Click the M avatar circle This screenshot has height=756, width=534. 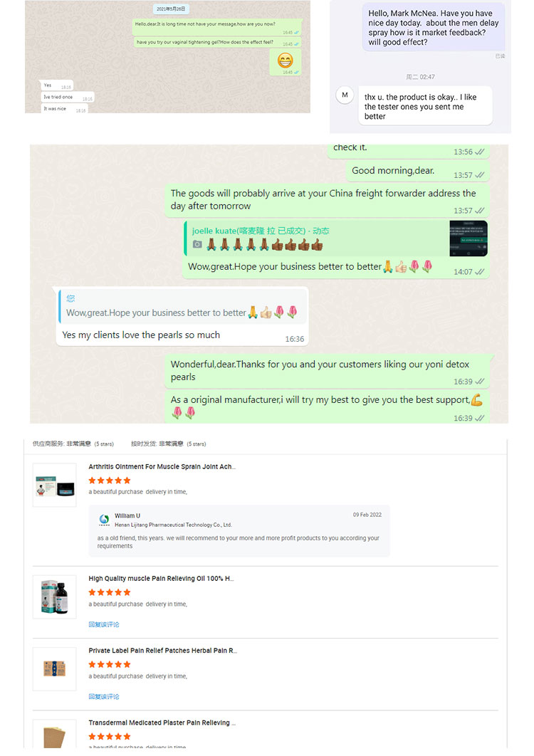click(x=345, y=95)
